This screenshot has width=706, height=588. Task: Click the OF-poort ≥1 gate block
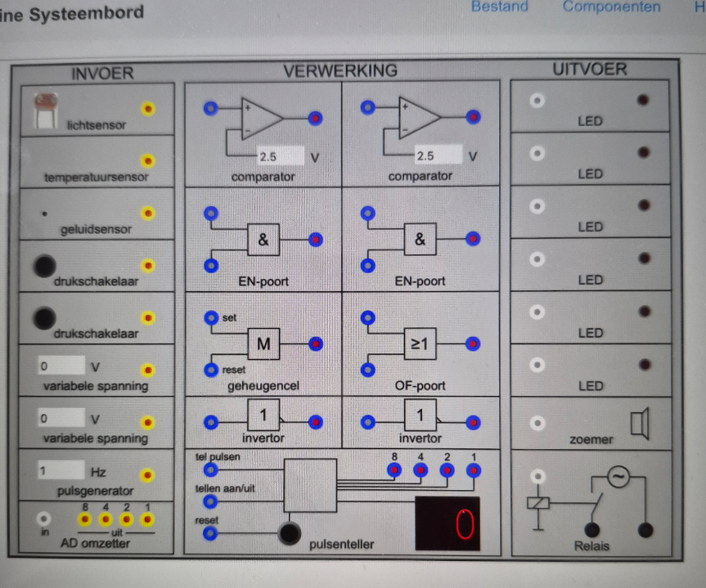pyautogui.click(x=420, y=345)
